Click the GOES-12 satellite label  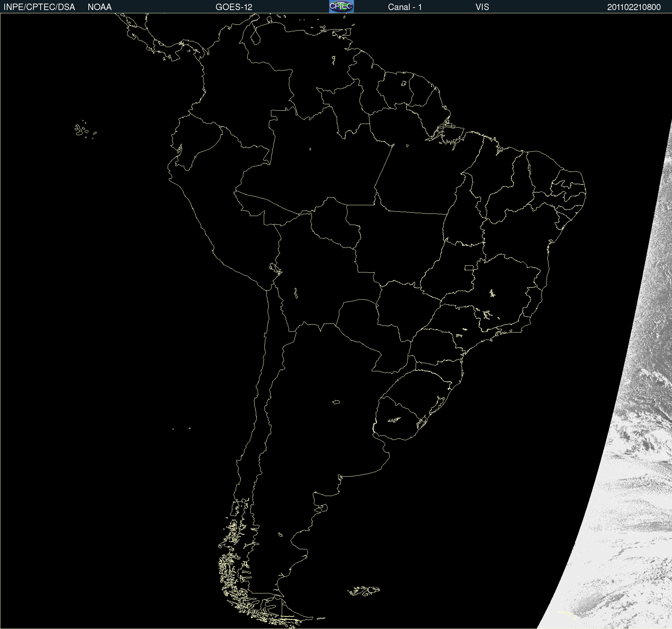point(234,7)
